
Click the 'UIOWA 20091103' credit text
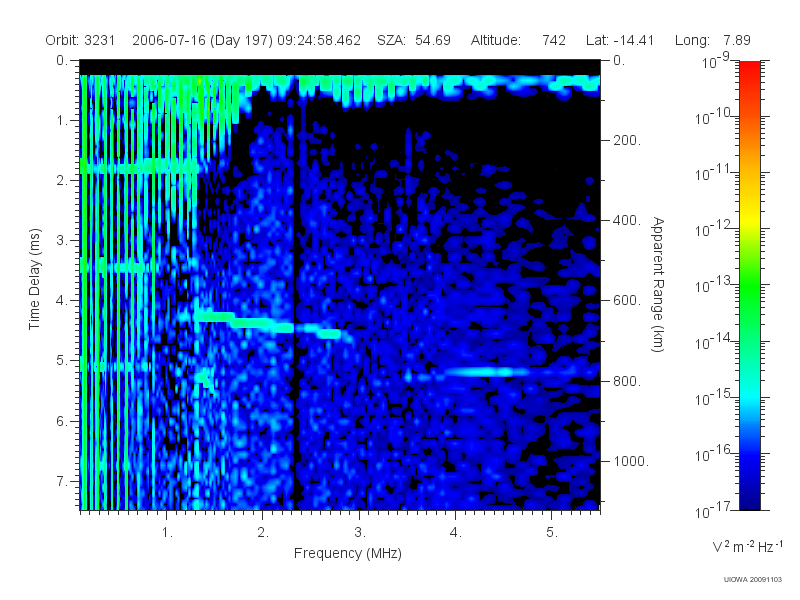click(x=753, y=580)
